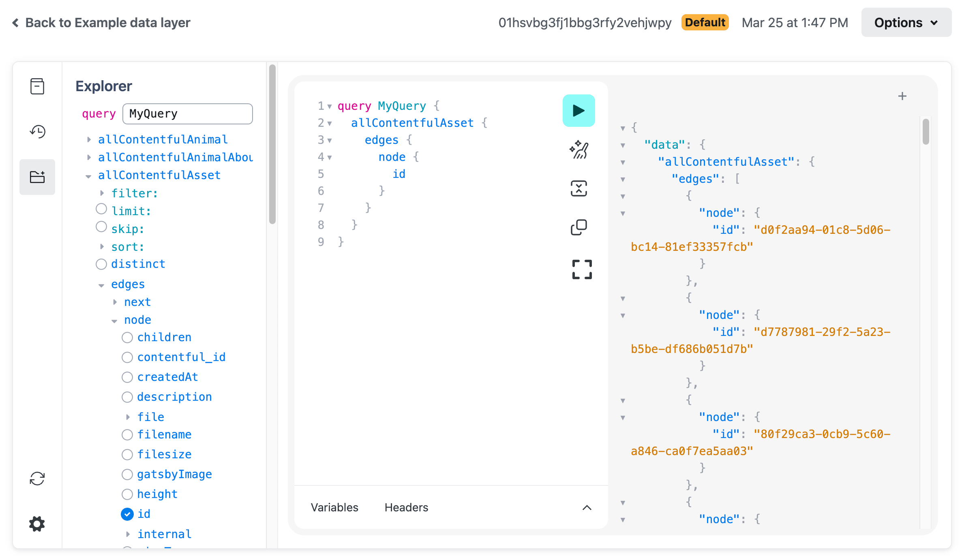Click the timestamp Mar 25 at 1:47 PM
The width and height of the screenshot is (962, 560).
[795, 23]
